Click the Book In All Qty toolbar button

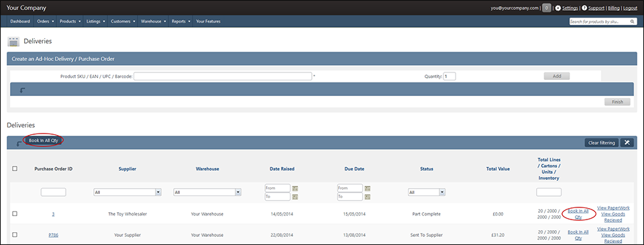44,140
